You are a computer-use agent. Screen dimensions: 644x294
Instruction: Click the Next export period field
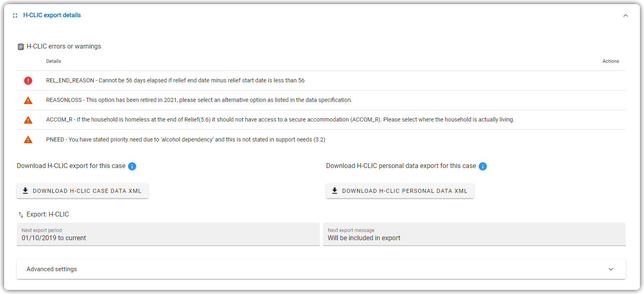coord(168,234)
